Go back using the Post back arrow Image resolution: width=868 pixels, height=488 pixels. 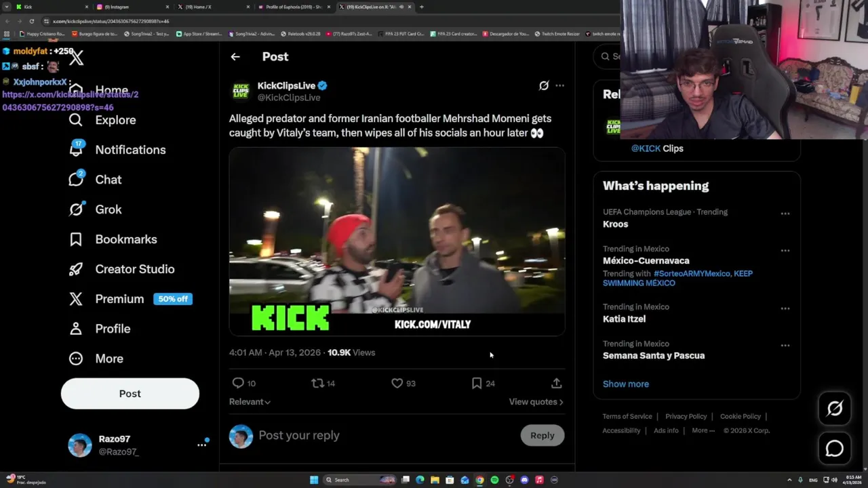tap(235, 57)
